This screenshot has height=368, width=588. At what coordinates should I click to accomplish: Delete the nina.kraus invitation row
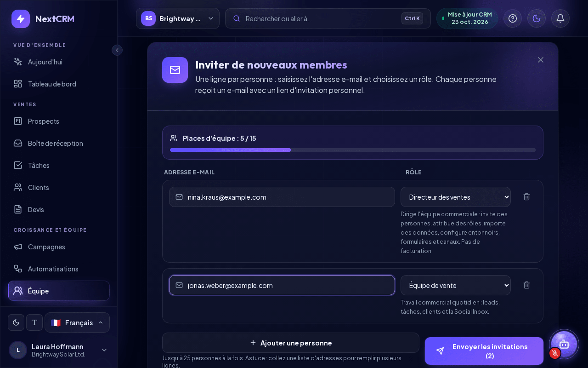tap(527, 197)
